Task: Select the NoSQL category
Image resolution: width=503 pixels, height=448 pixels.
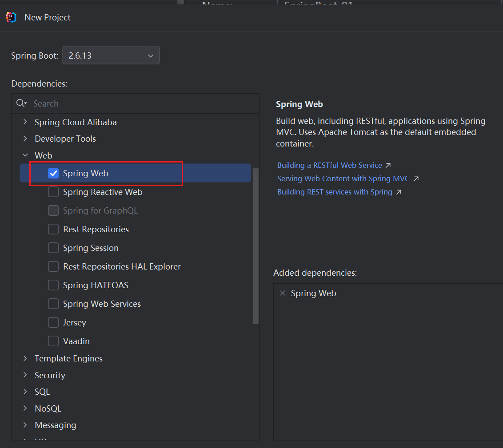Action: tap(48, 408)
